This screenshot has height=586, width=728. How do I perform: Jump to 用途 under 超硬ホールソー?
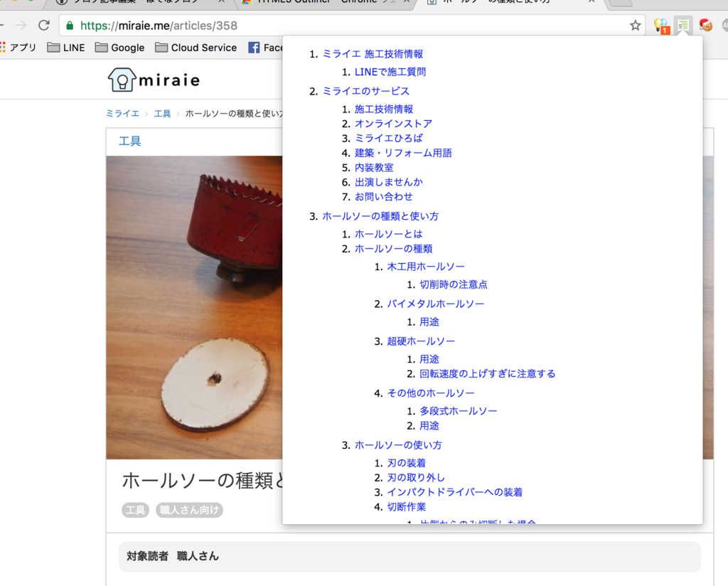point(429,359)
